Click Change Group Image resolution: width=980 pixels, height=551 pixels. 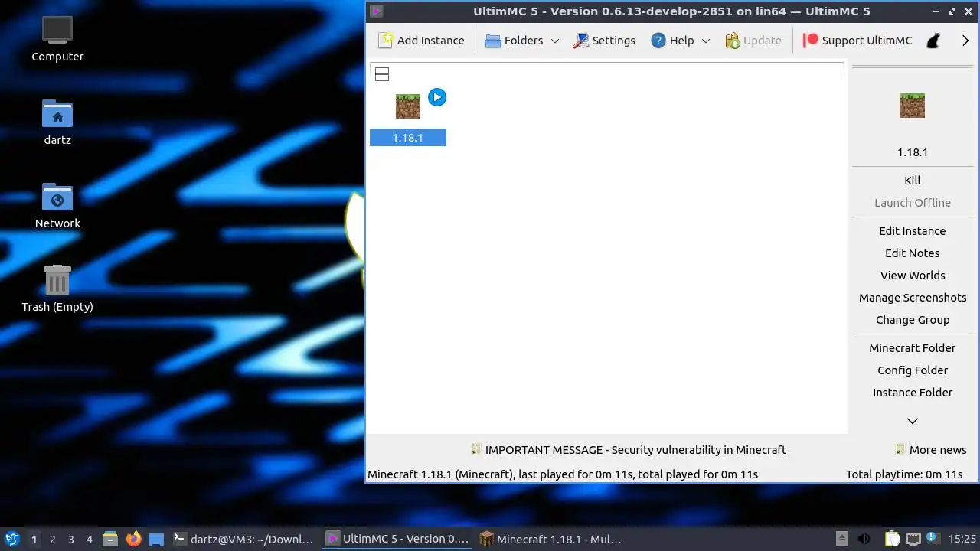pos(913,320)
